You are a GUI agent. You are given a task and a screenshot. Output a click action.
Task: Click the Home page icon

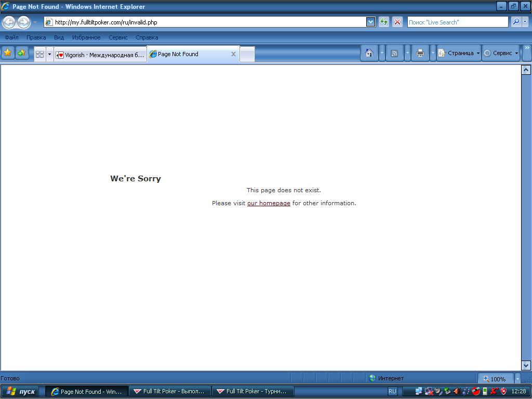pyautogui.click(x=369, y=53)
